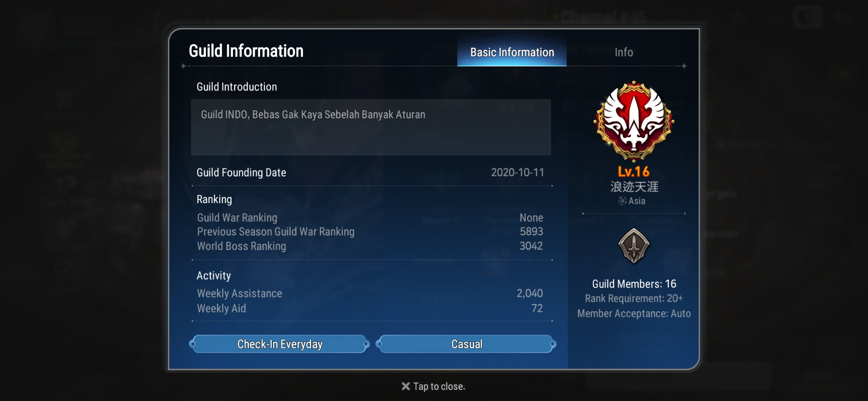Click the gray guild rank badge icon
Screen dimensions: 868x401
point(634,246)
